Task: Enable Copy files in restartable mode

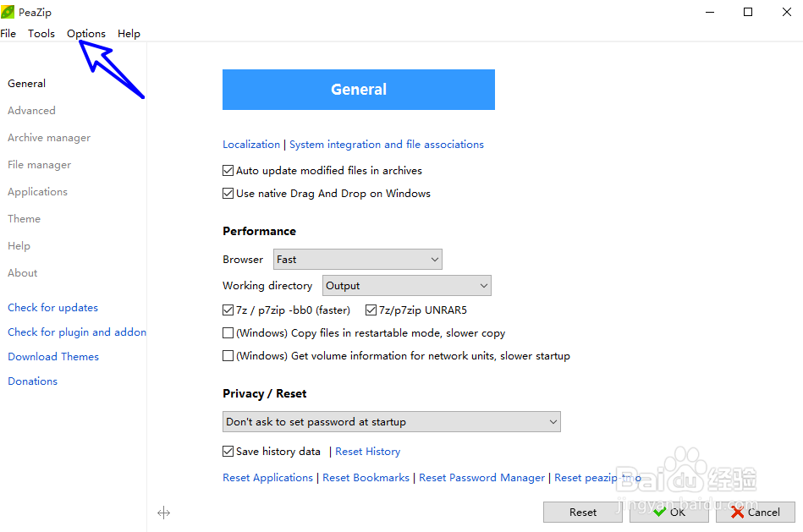Action: [x=364, y=333]
